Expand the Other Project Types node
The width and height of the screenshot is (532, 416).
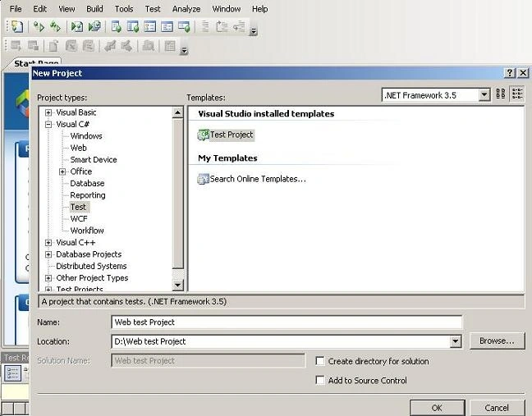click(48, 278)
